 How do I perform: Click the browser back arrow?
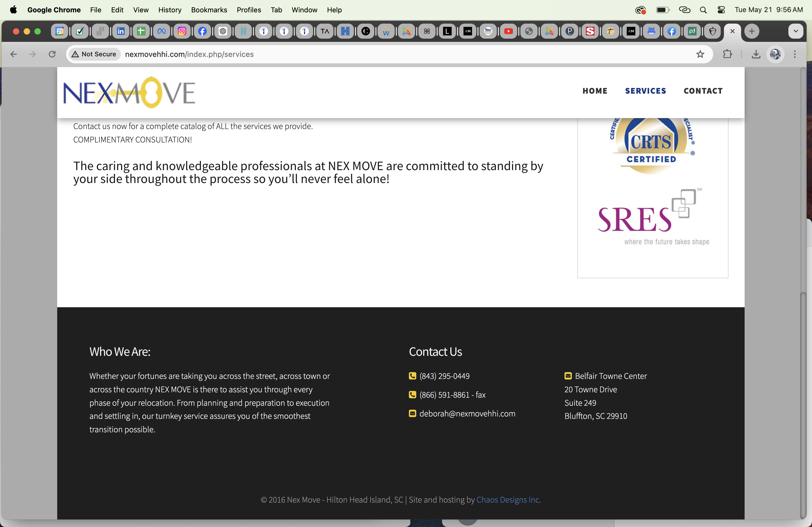(14, 54)
